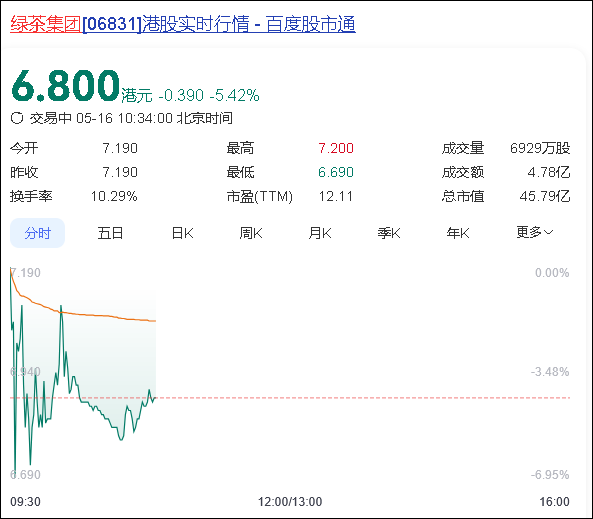Screen dimensions: 593x519
Task: Click the -5.42% change percentage
Action: 234,95
